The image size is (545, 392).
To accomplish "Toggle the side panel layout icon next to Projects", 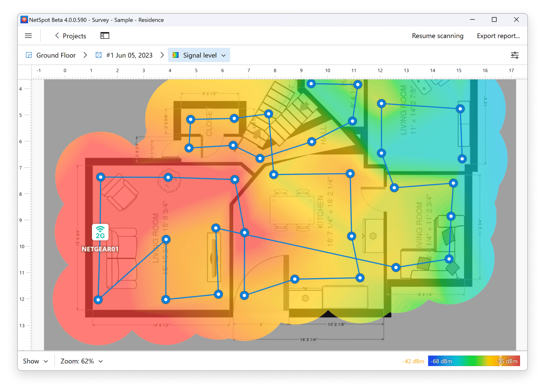I will point(104,35).
